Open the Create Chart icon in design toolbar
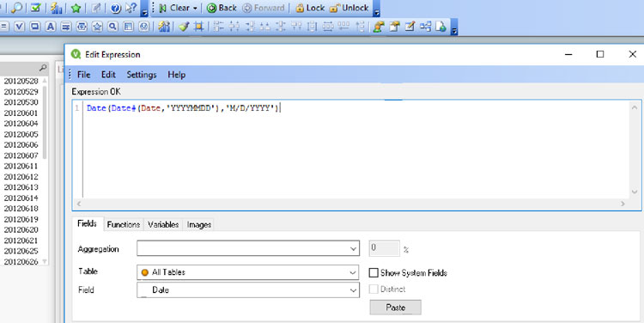The width and height of the screenshot is (644, 323). 163,27
